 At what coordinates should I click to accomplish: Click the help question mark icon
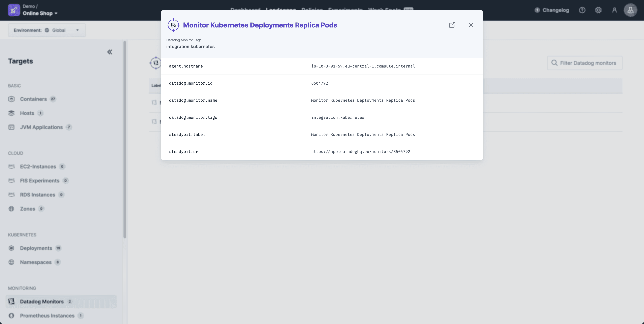582,10
